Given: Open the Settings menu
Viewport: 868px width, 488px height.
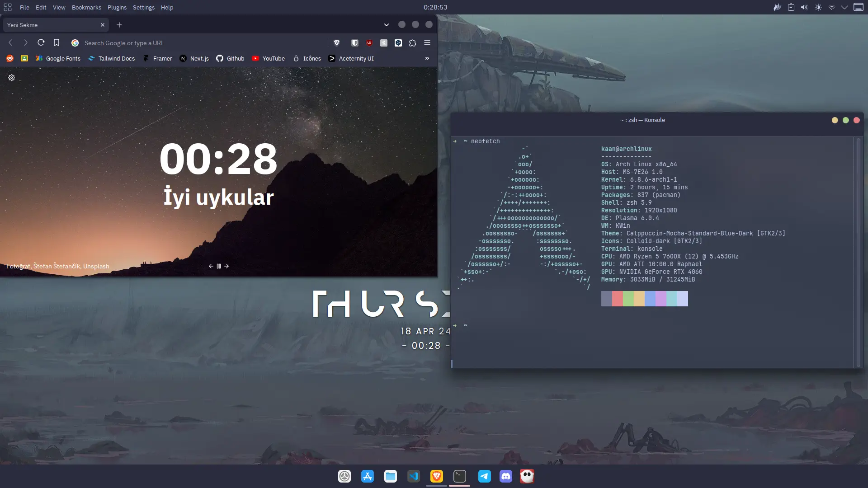Looking at the screenshot, I should [144, 7].
